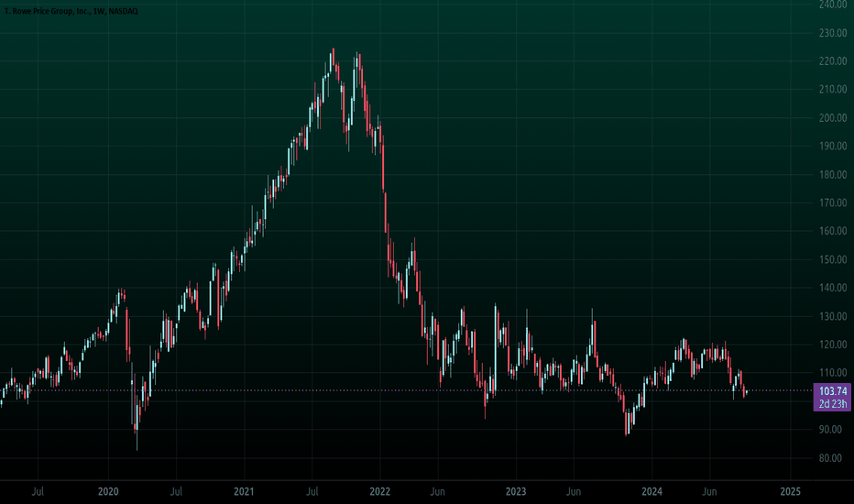Click the 210.00 price axis label
This screenshot has width=854, height=504.
833,90
